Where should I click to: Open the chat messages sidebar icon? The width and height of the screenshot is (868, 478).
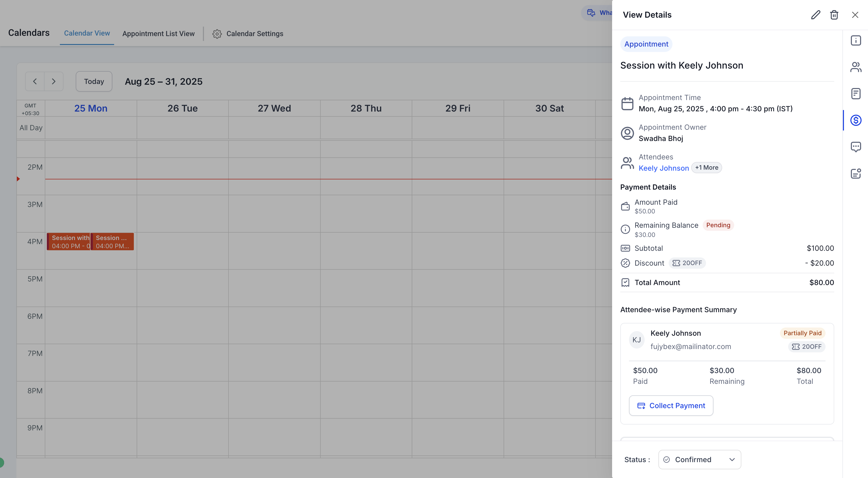click(x=855, y=147)
